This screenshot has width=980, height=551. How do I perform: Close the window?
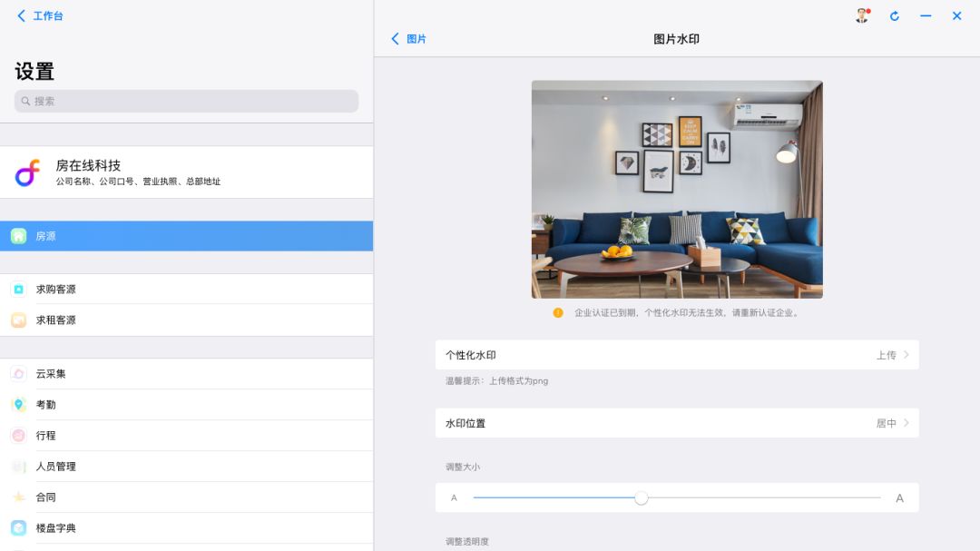click(x=957, y=15)
